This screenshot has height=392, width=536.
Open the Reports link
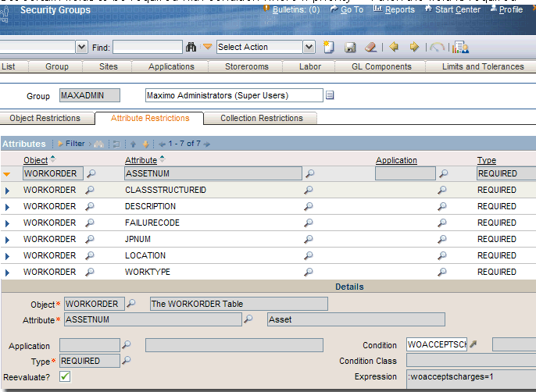tap(399, 9)
